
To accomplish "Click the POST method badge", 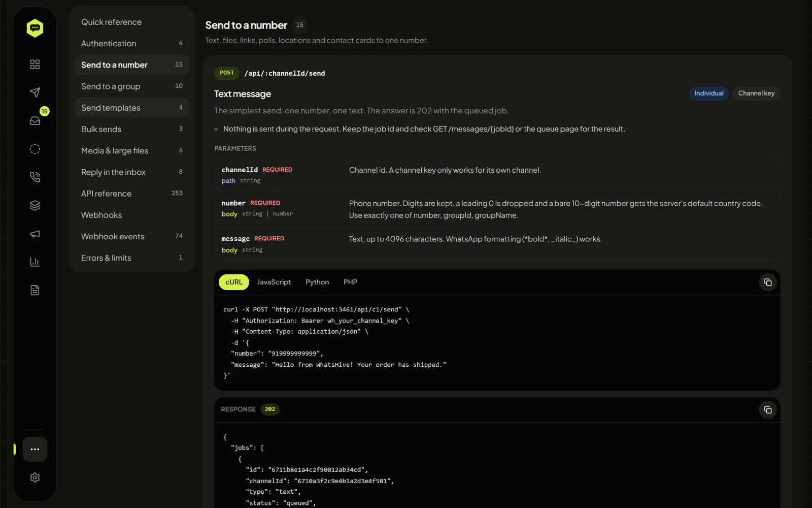I will [x=227, y=73].
